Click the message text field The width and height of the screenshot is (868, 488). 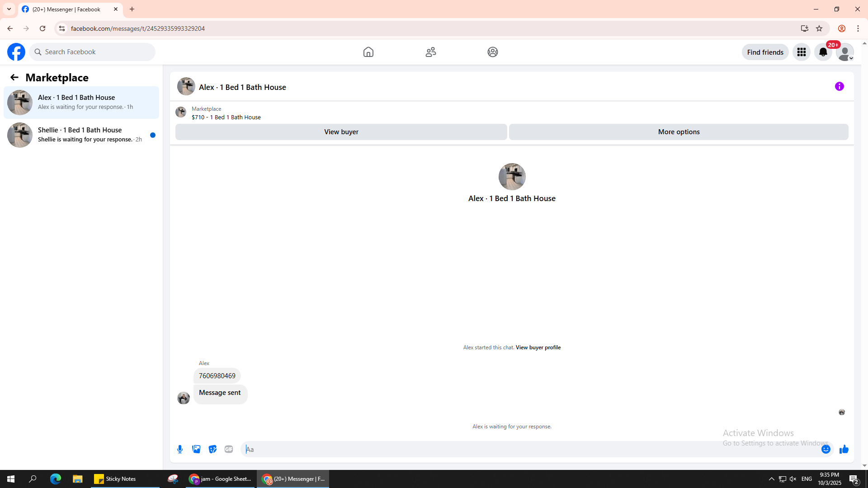coord(531,449)
